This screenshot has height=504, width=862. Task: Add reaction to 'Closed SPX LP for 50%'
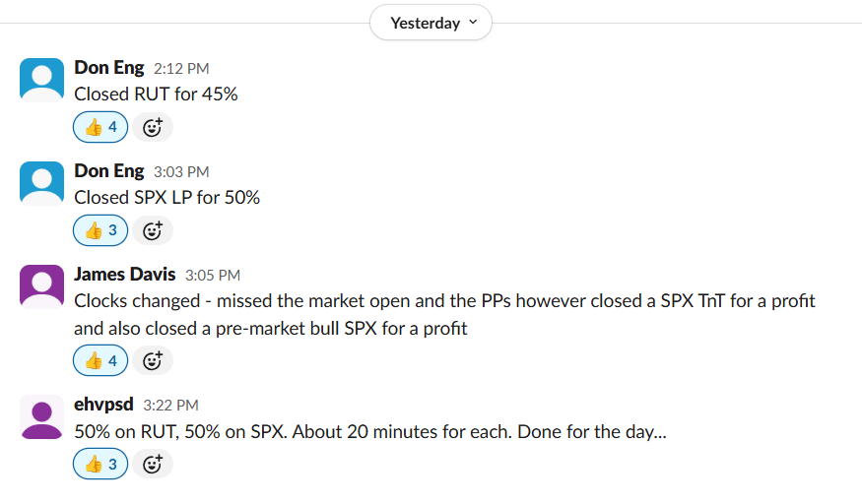pyautogui.click(x=153, y=230)
